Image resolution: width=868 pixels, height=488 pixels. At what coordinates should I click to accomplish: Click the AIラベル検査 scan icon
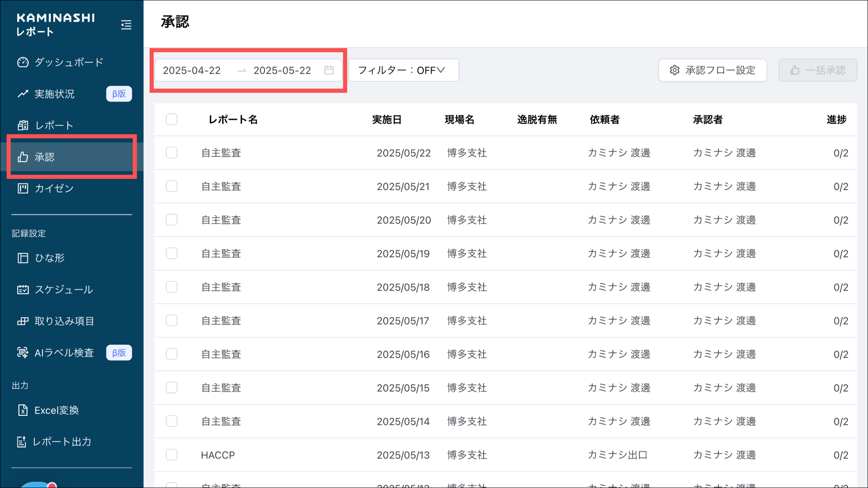click(x=23, y=352)
